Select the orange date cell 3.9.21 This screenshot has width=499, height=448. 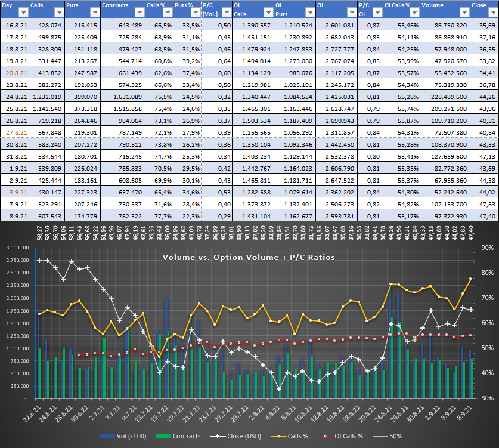tap(15, 192)
